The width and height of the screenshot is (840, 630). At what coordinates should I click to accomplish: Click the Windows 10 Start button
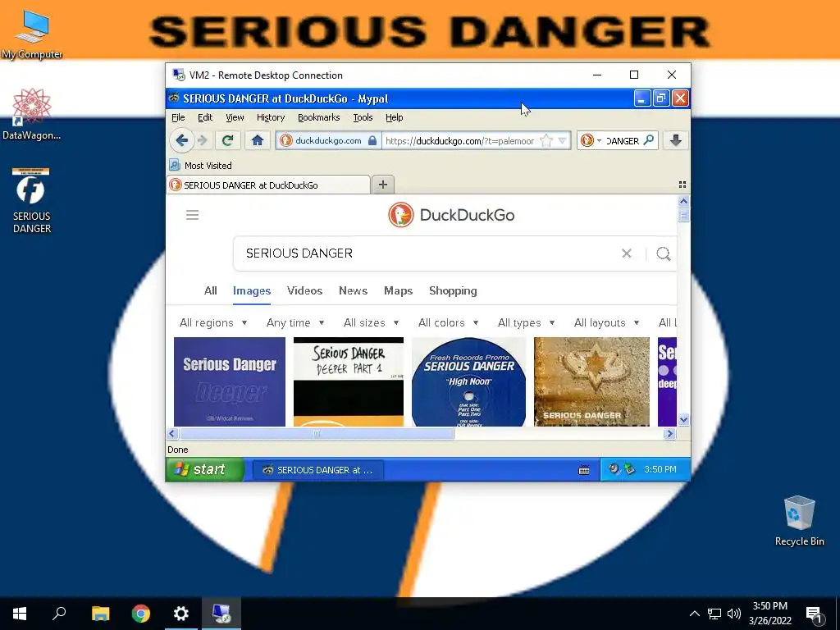click(x=20, y=614)
